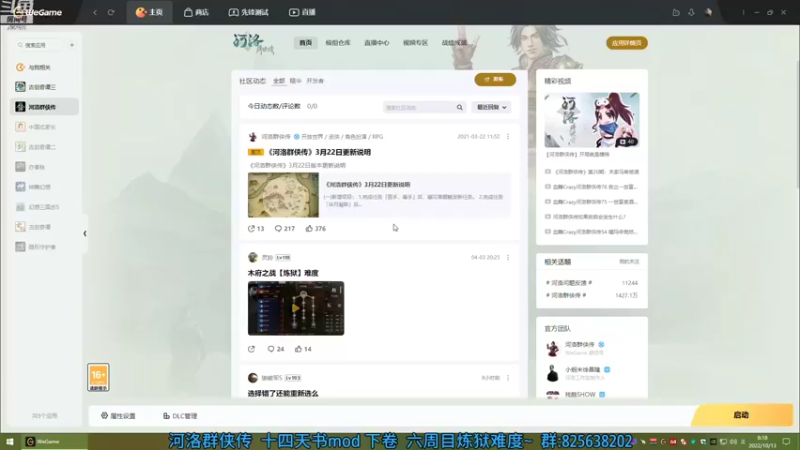This screenshot has height=450, width=800.
Task: Share the 木府之战 post
Action: click(x=252, y=349)
